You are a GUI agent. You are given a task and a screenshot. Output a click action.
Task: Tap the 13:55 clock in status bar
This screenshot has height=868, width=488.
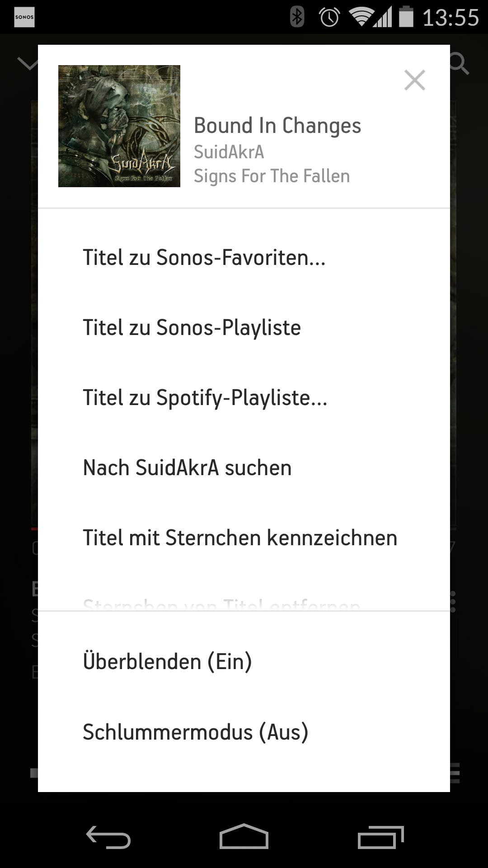(450, 17)
